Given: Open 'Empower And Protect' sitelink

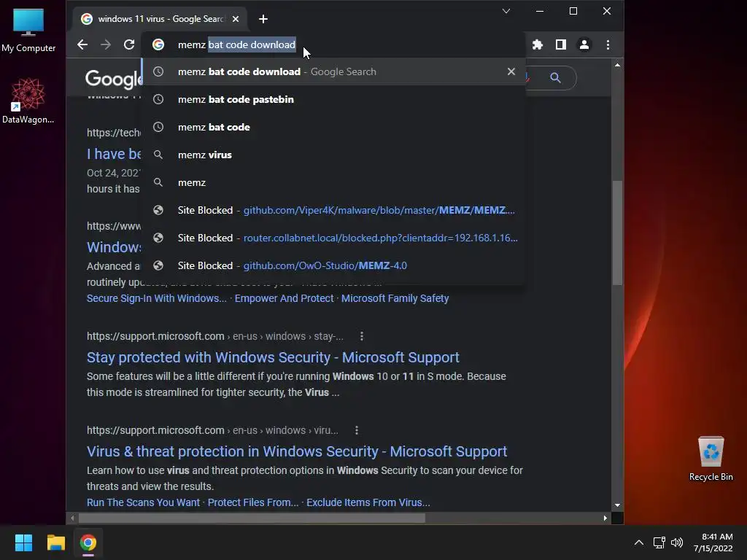Looking at the screenshot, I should tap(284, 298).
